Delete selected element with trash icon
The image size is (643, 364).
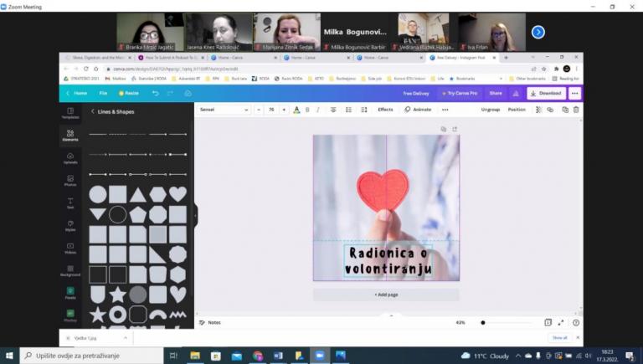coord(576,110)
